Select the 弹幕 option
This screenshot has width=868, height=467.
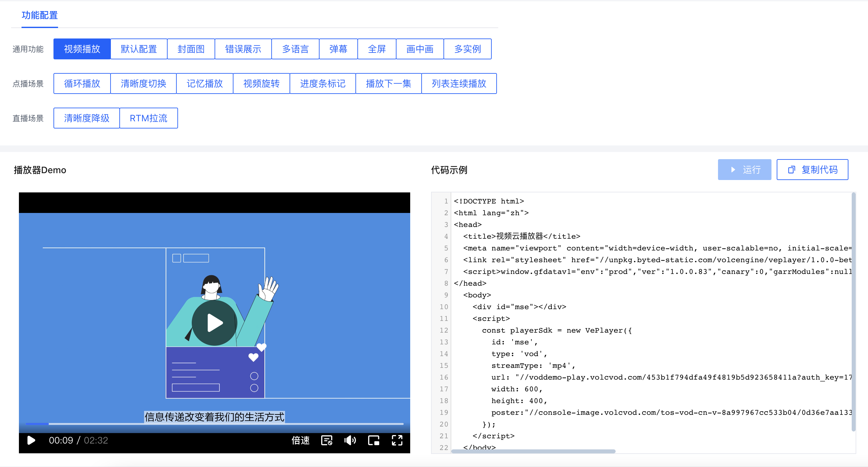pos(338,49)
